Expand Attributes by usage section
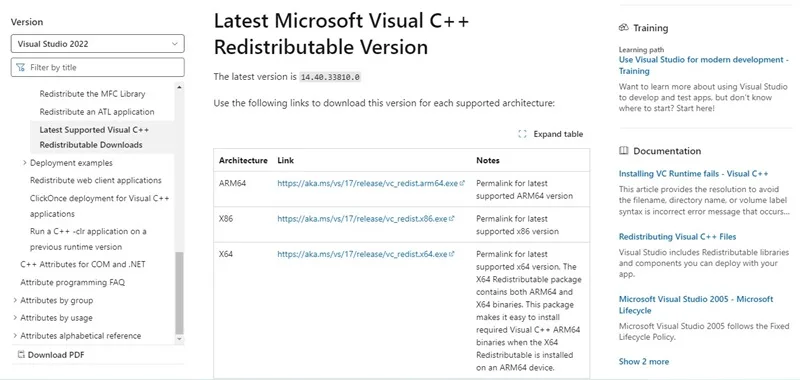Image resolution: width=800 pixels, height=380 pixels. click(15, 318)
